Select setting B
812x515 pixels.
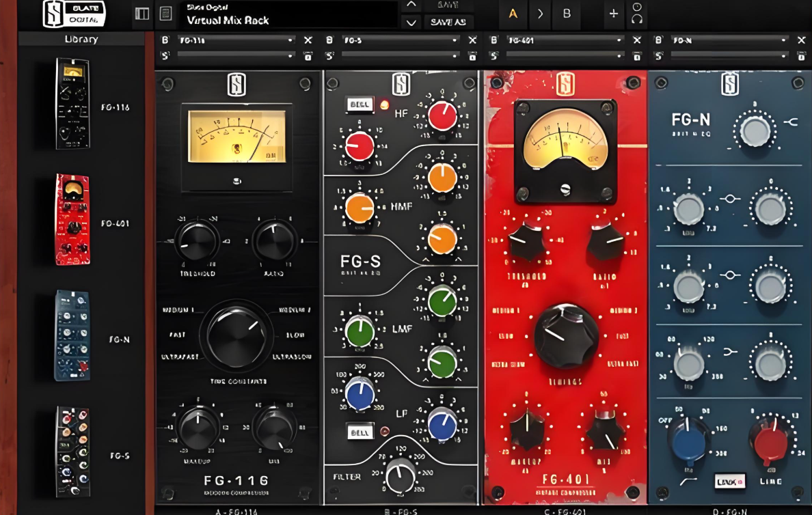tap(567, 14)
